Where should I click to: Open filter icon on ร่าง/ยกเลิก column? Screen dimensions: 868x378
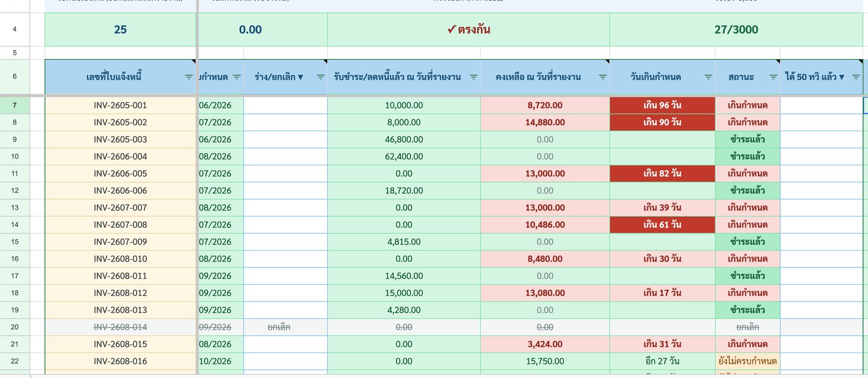click(320, 77)
